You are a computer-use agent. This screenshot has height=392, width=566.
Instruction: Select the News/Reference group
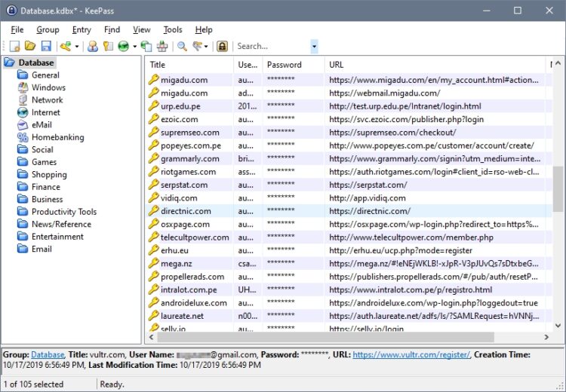(61, 225)
